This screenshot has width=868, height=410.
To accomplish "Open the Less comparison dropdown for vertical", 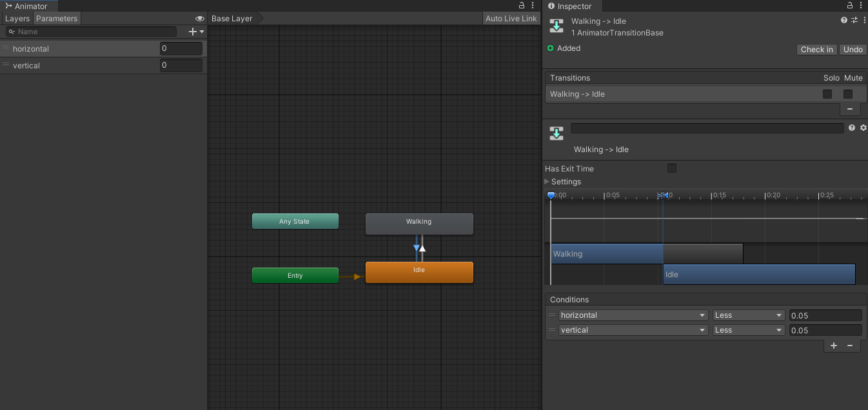I will pos(748,329).
